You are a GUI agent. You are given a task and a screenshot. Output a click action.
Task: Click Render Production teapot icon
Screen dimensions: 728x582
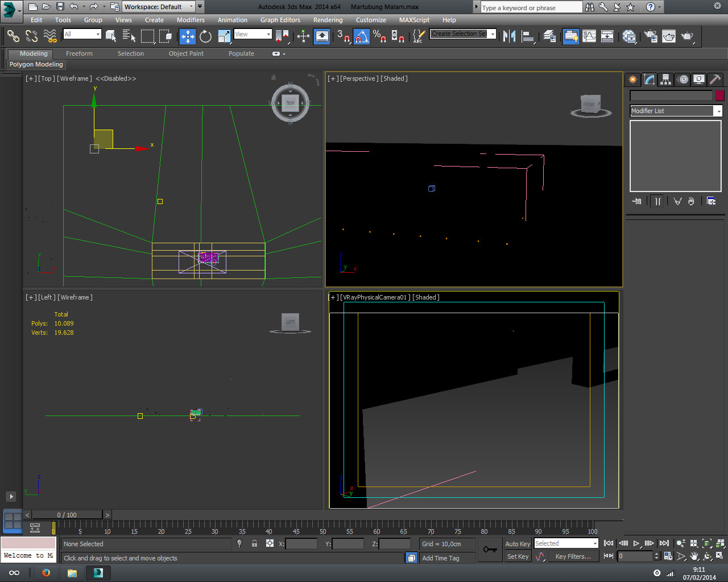(x=688, y=36)
